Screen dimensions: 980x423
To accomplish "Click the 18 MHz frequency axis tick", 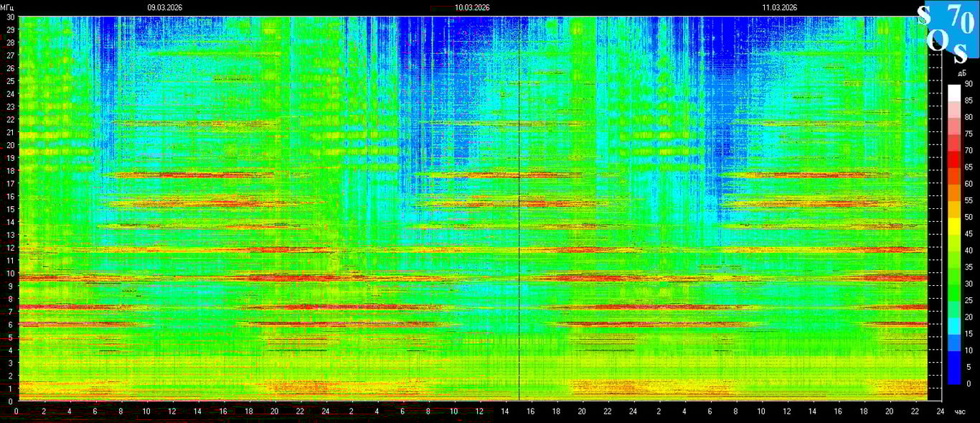I will coord(10,171).
